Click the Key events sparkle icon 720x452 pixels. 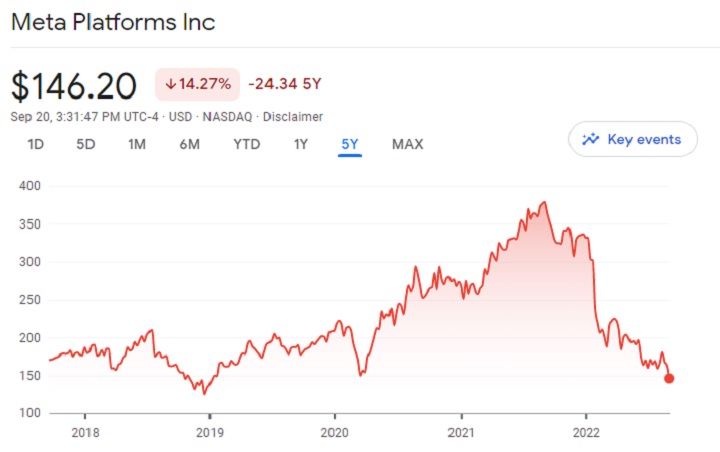pyautogui.click(x=590, y=139)
